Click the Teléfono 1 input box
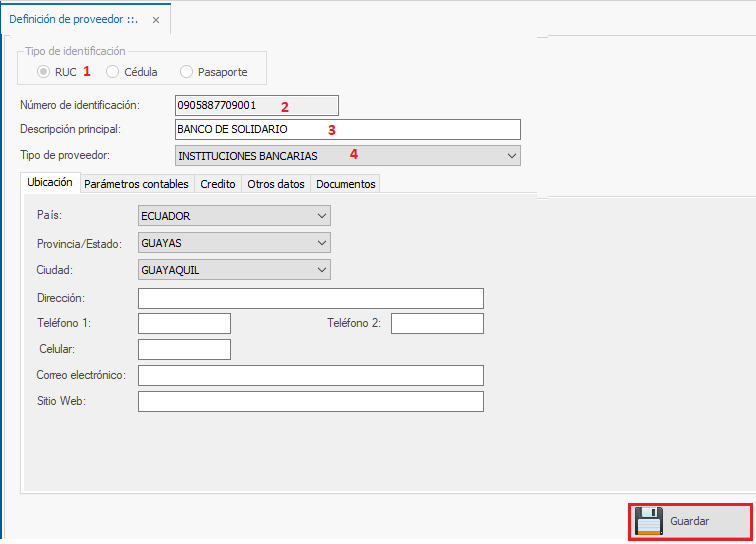The image size is (756, 544). (x=184, y=324)
